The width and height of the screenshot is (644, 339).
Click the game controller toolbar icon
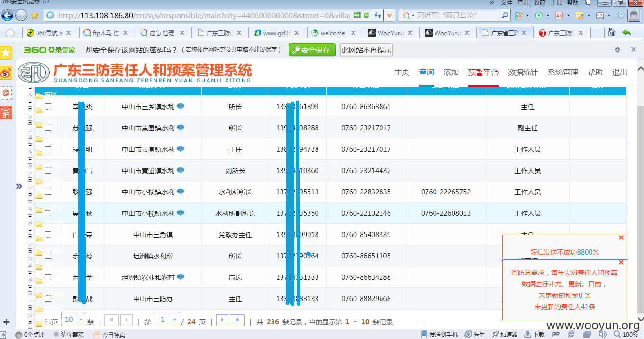(x=600, y=16)
